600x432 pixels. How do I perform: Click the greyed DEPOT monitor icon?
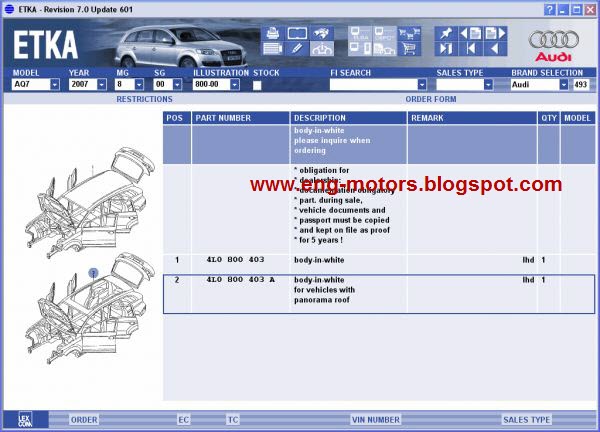(384, 33)
